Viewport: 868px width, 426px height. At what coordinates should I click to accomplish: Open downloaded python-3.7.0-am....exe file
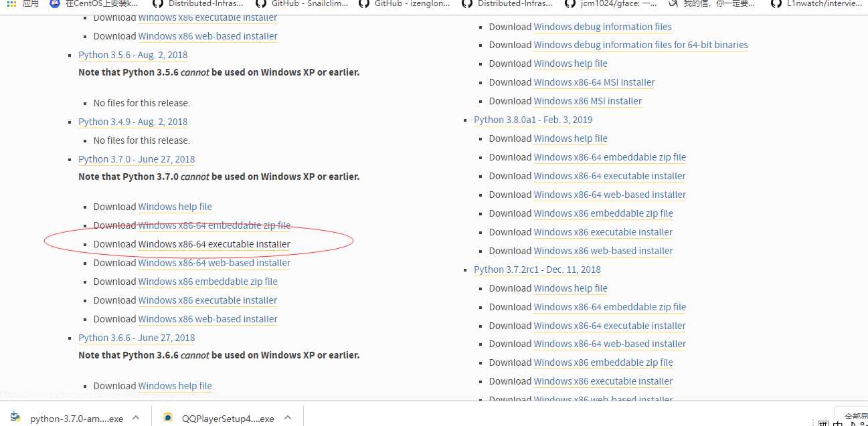[76, 419]
